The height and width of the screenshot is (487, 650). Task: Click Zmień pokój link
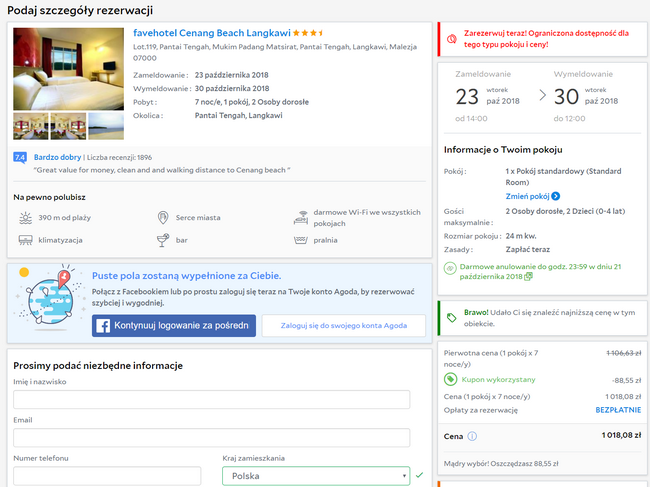[x=527, y=196]
